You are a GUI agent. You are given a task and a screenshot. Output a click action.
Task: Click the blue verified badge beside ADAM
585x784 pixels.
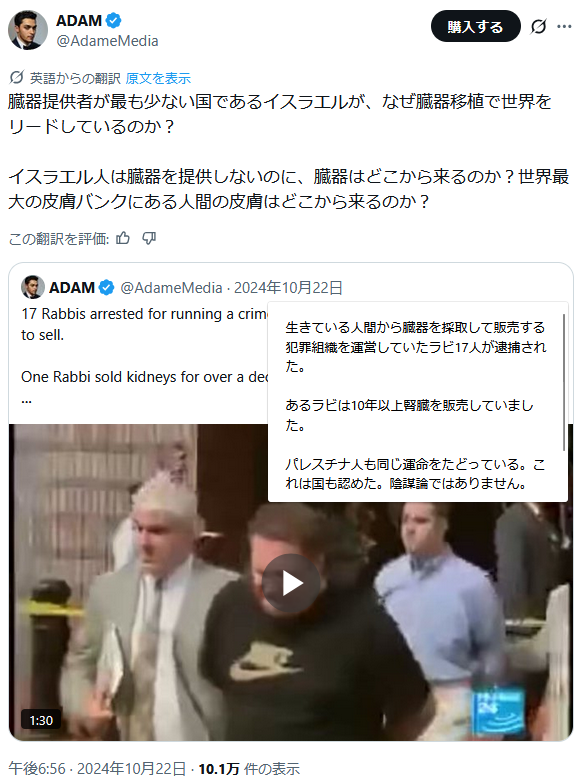[x=114, y=20]
